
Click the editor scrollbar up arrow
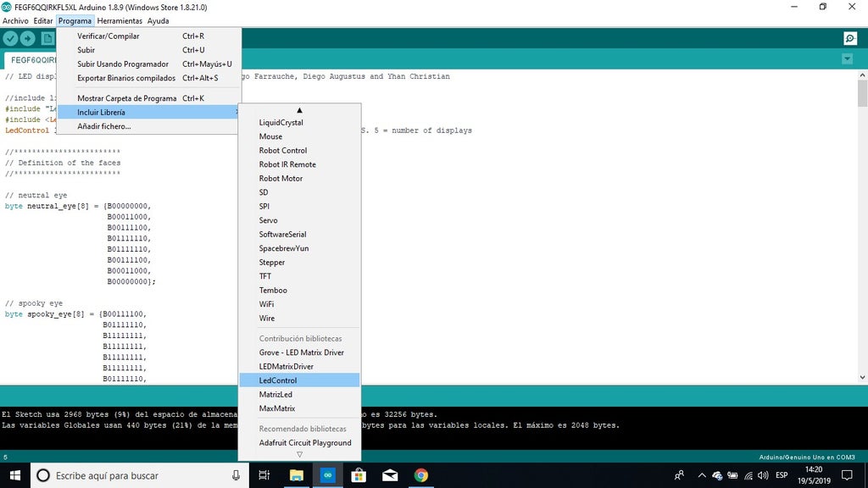click(x=862, y=75)
